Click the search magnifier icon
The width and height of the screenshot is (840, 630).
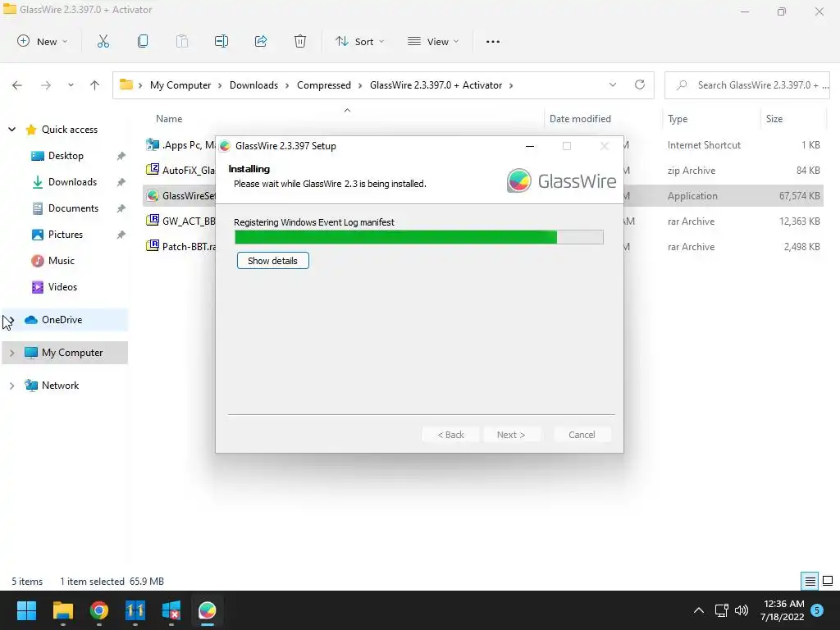(682, 85)
